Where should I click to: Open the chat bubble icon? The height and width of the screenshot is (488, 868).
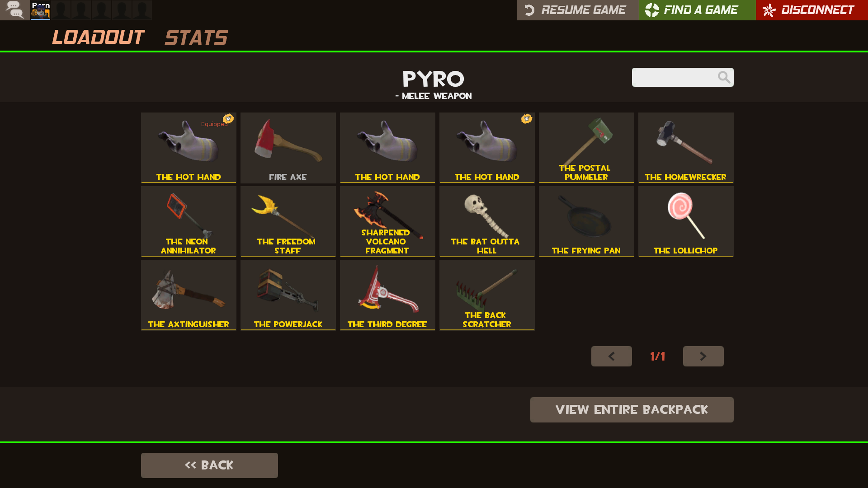(15, 10)
